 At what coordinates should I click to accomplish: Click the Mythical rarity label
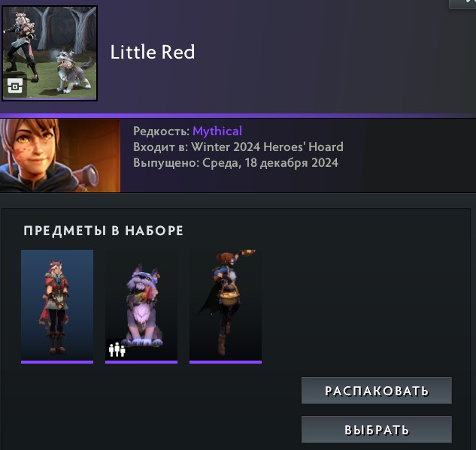(x=217, y=131)
